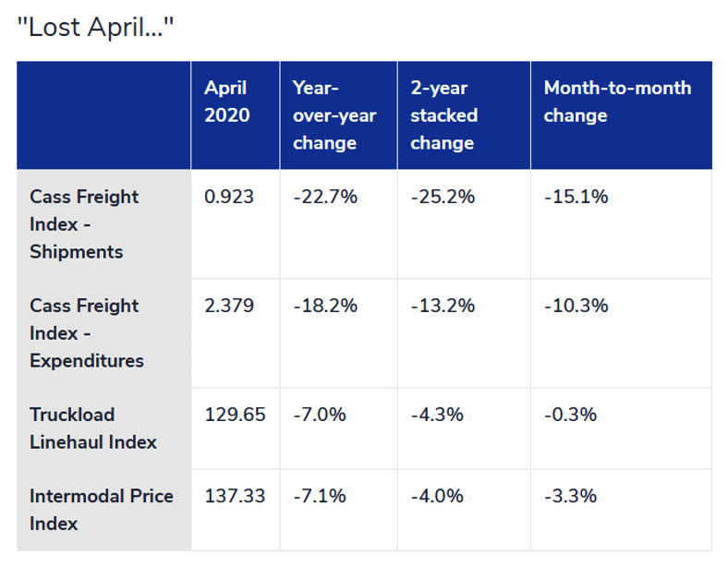This screenshot has height=567, width=728.
Task: Select the "2-year stacked change" header
Action: [444, 115]
